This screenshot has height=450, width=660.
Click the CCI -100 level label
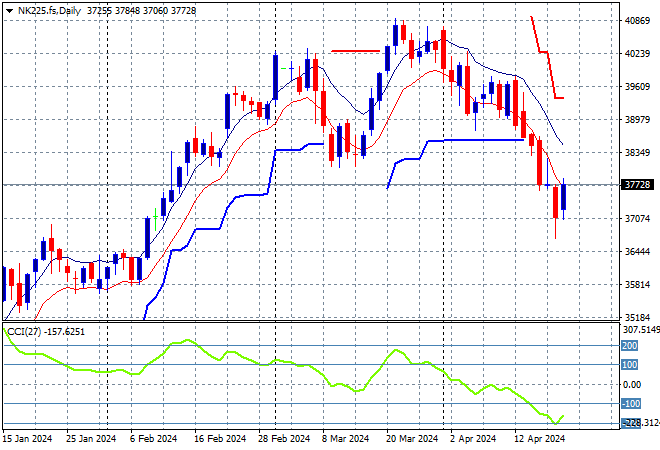click(631, 404)
